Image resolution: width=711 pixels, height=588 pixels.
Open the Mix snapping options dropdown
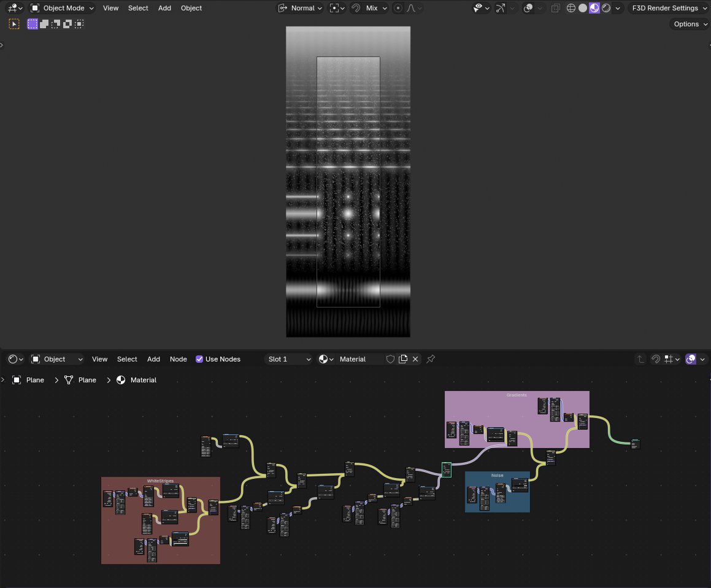pyautogui.click(x=377, y=8)
